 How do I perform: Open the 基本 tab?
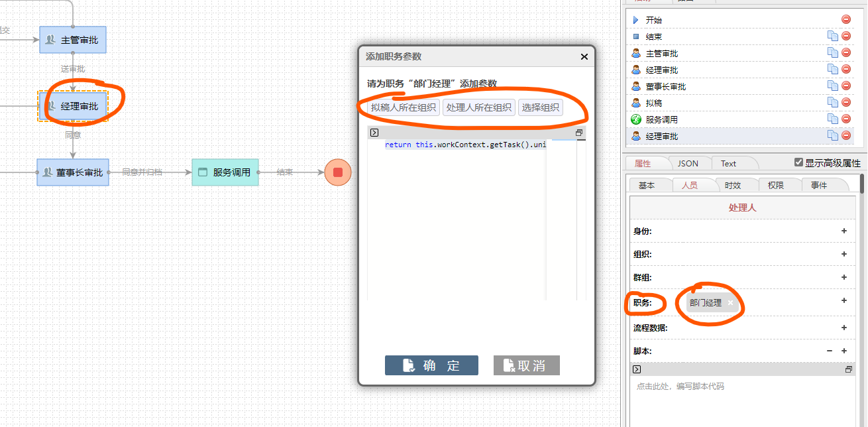[647, 185]
